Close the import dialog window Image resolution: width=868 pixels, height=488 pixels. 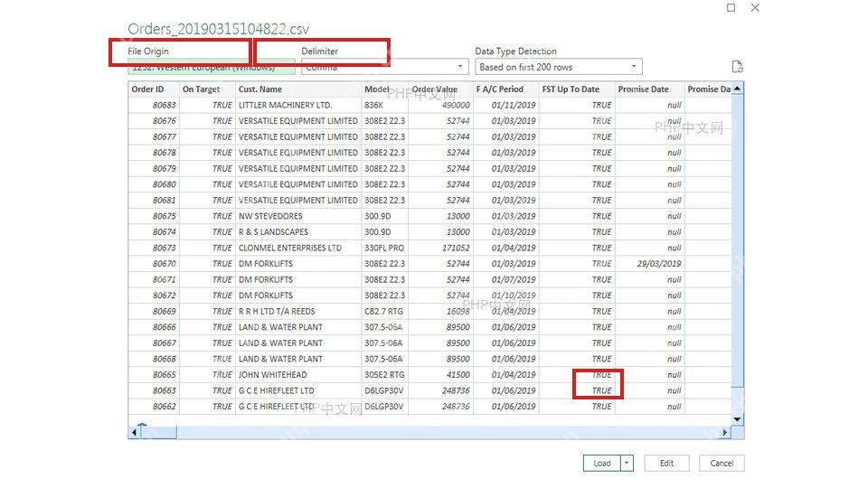755,8
